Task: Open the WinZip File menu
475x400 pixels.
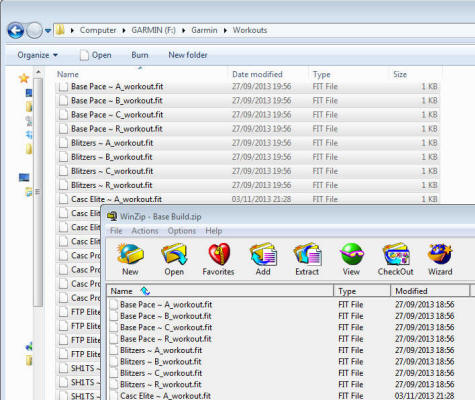Action: coord(116,231)
